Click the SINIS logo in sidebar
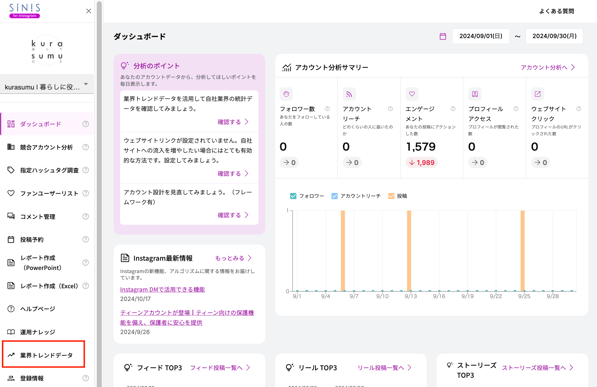 [25, 11]
